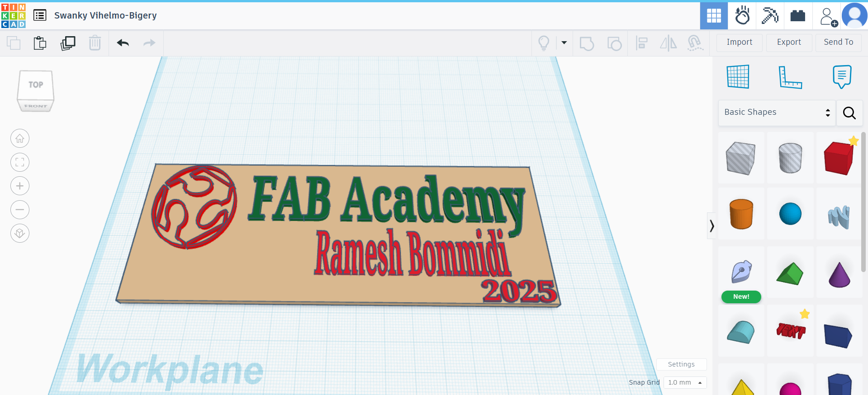Pick the blue Sphere shape
Image resolution: width=868 pixels, height=395 pixels.
point(790,214)
